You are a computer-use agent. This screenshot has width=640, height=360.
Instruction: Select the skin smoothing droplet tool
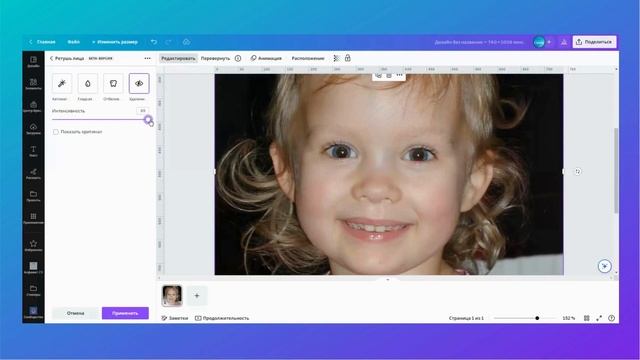tap(88, 83)
